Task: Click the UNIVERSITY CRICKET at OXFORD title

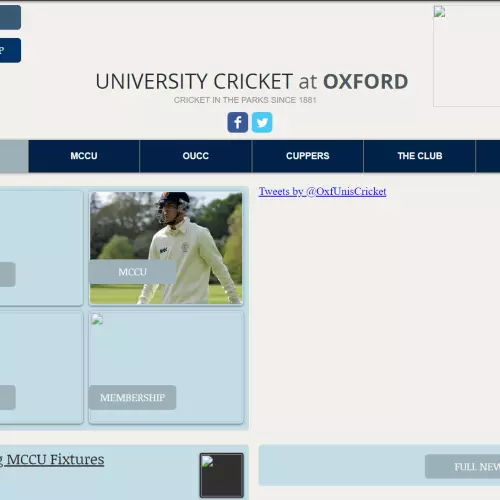Action: click(252, 81)
